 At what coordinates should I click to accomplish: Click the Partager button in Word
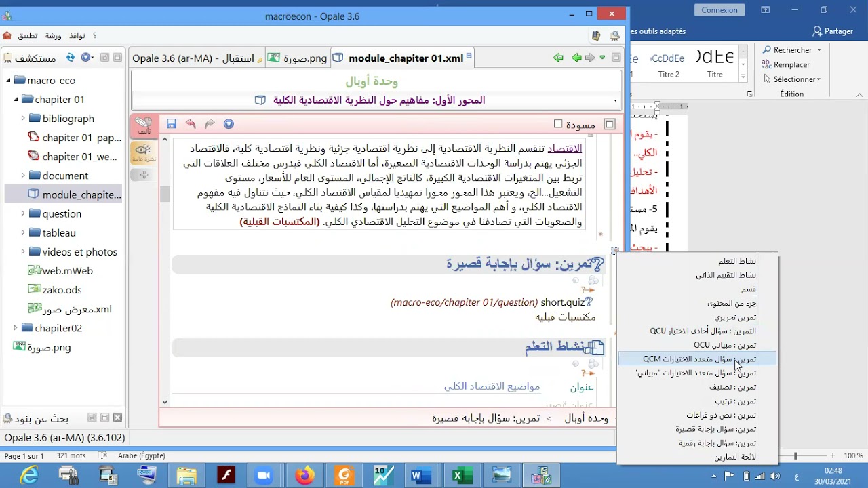coord(833,31)
